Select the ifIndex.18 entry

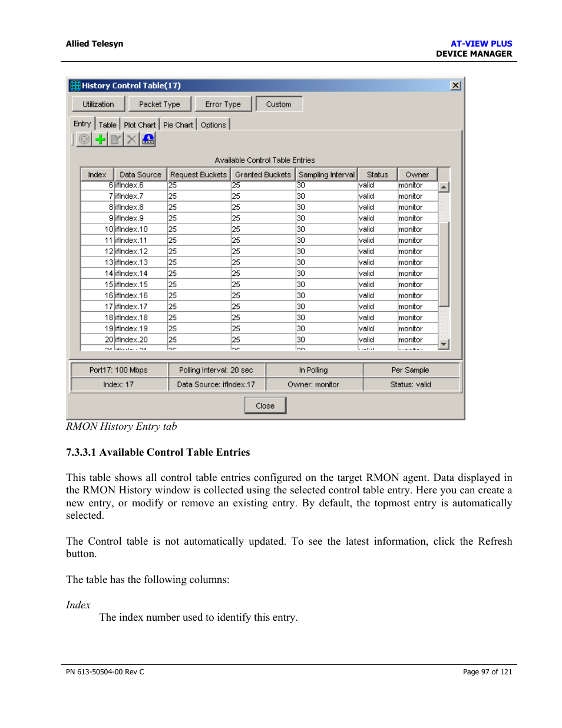click(259, 318)
